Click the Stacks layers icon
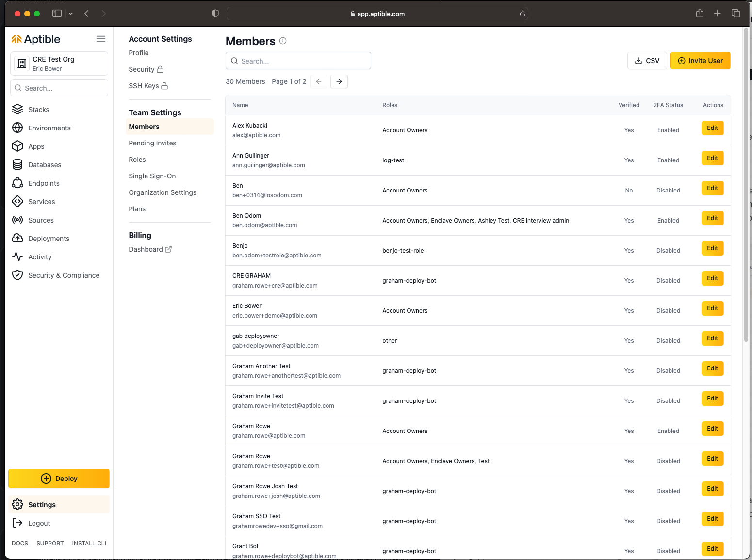Viewport: 752px width, 560px height. pyautogui.click(x=17, y=110)
